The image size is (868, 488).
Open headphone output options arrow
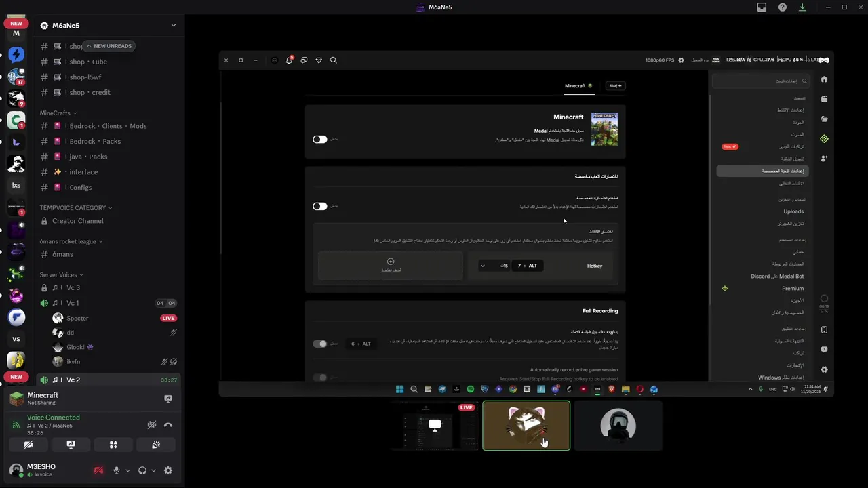pos(153,470)
